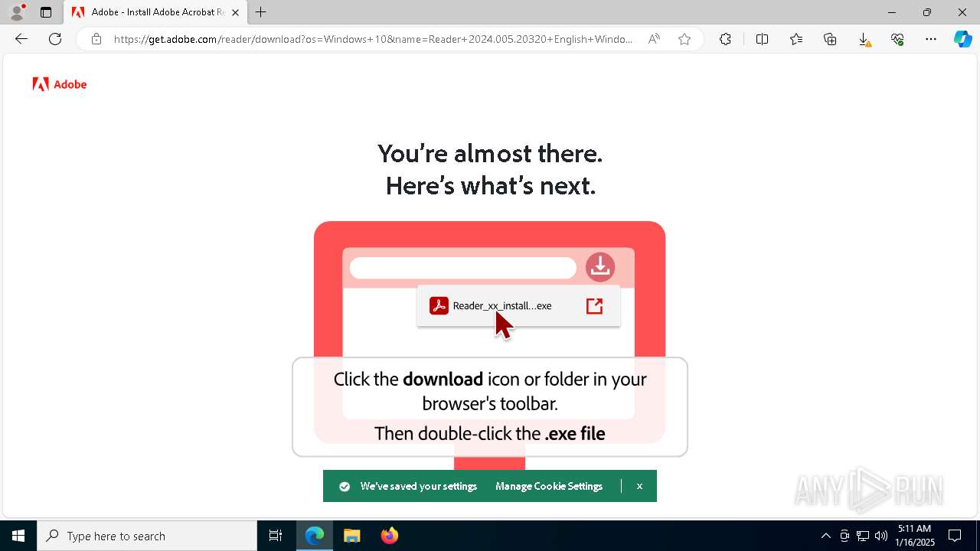Click Reader_xx_install...exe in the illustration

point(502,305)
